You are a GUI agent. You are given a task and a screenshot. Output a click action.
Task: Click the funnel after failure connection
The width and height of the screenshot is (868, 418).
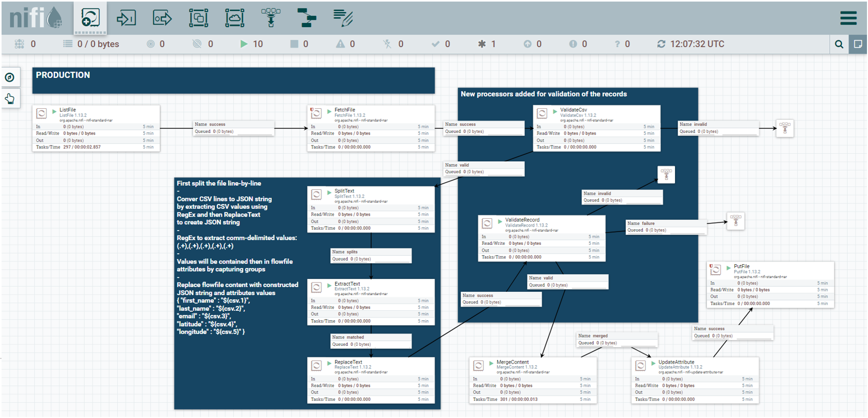(x=735, y=221)
